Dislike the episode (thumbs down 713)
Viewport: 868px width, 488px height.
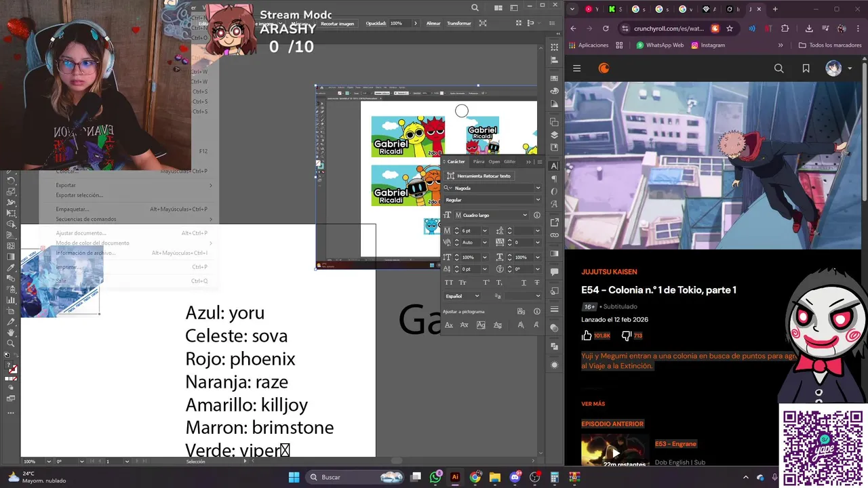626,335
